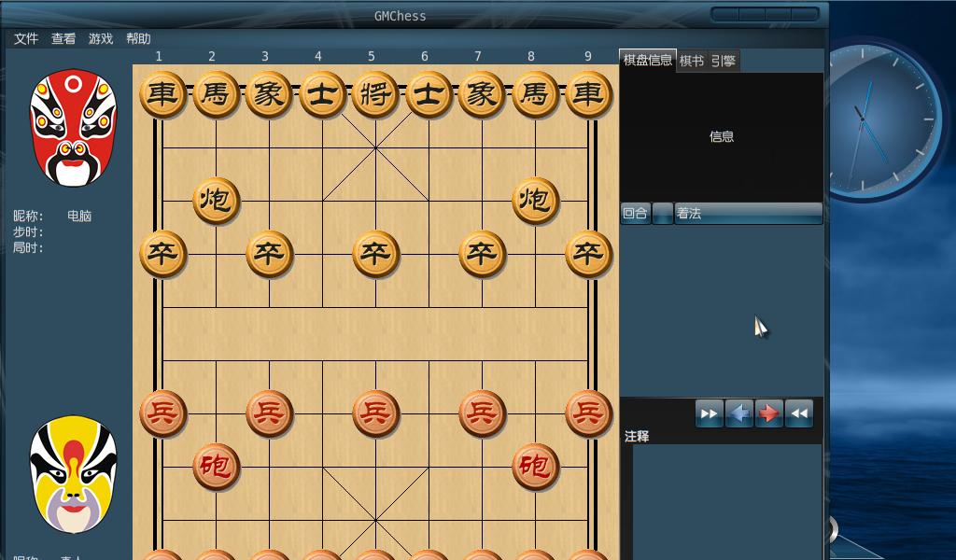Select the red 兵 in column 1
This screenshot has height=560, width=956.
tap(162, 413)
